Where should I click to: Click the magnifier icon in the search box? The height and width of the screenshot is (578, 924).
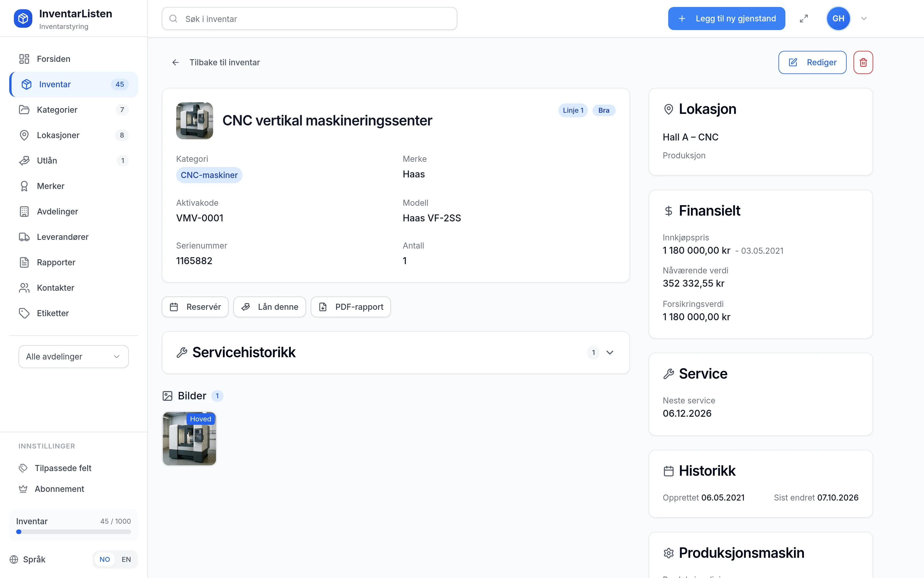coord(173,19)
